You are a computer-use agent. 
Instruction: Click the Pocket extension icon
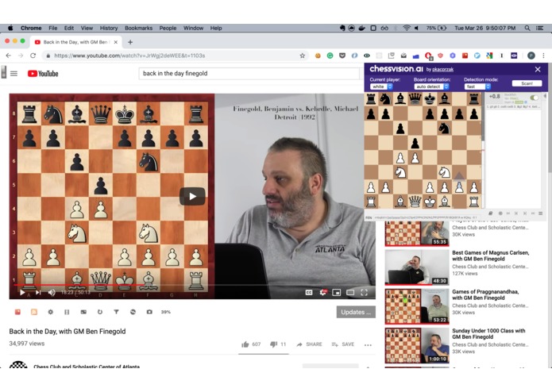pos(342,56)
